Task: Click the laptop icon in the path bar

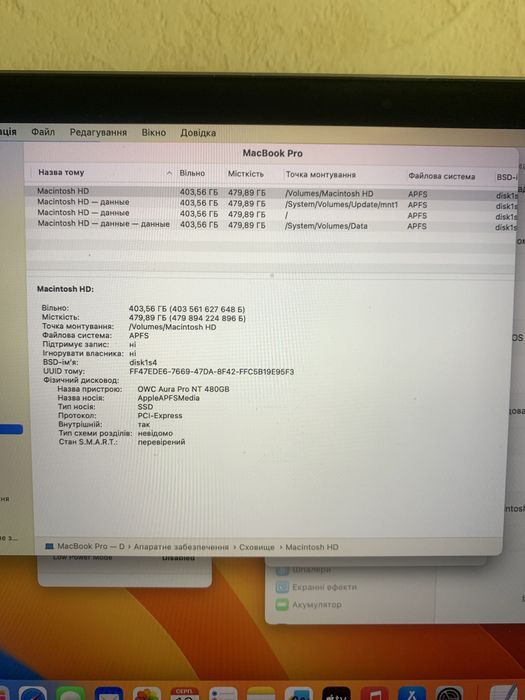Action: point(49,546)
